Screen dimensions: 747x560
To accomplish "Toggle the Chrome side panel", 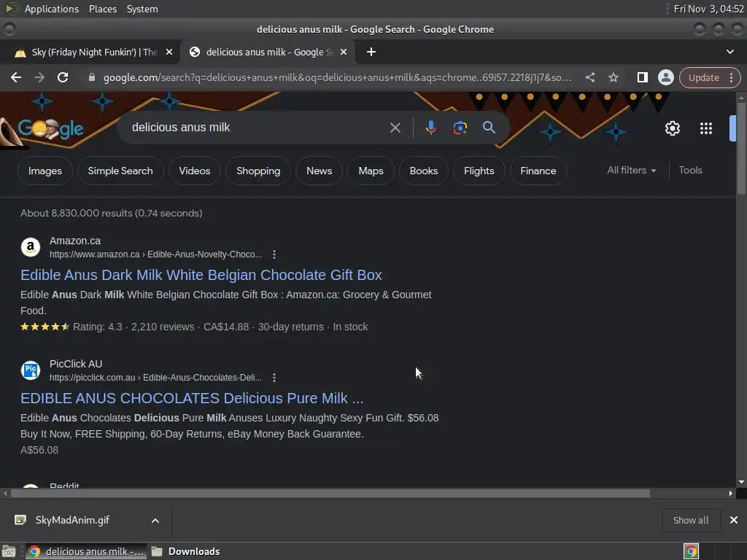I will 642,77.
